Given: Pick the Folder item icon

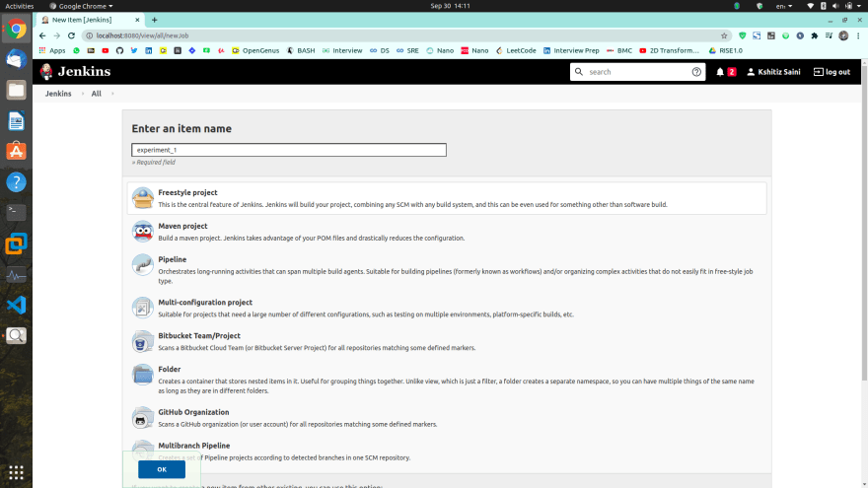Looking at the screenshot, I should click(143, 375).
